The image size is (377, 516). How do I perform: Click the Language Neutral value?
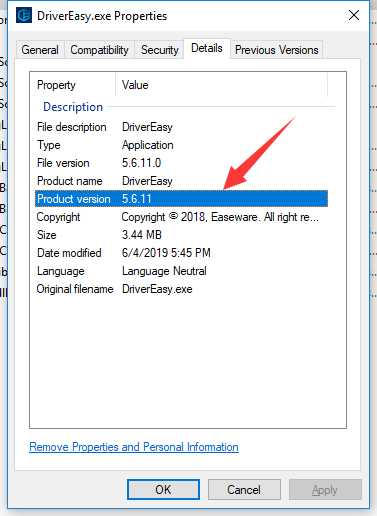164,271
